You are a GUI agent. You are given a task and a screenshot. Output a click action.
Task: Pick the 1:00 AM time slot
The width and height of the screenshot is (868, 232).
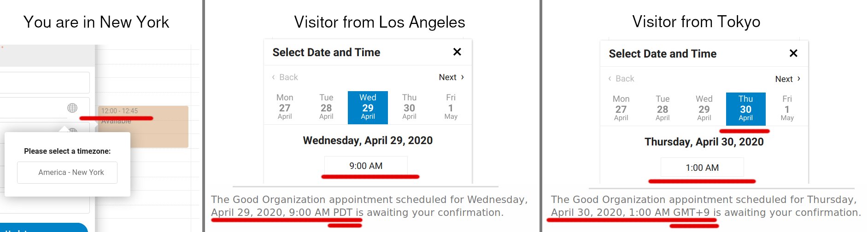click(x=702, y=168)
